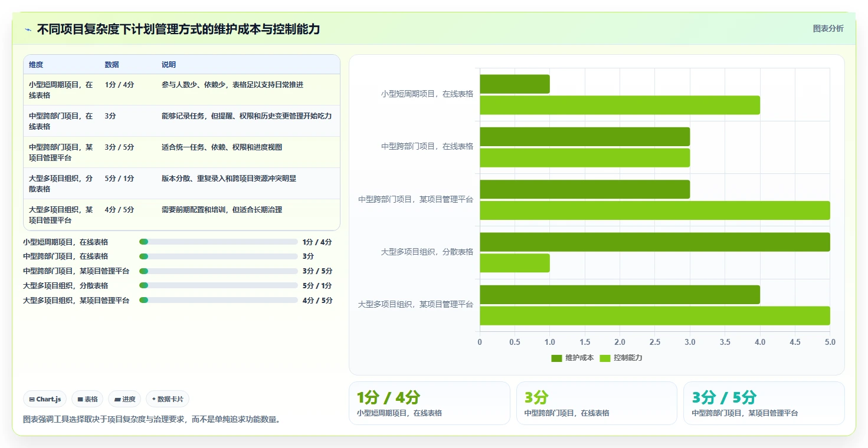
Task: Click the 图表分析 label in header
Action: (828, 28)
